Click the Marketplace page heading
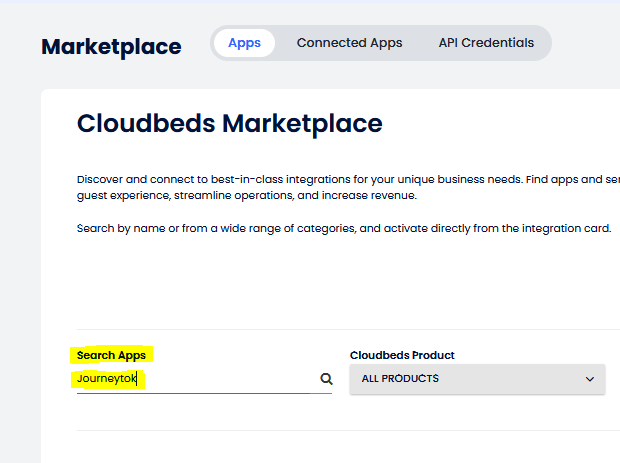Screen dimensions: 620x463 point(111,46)
